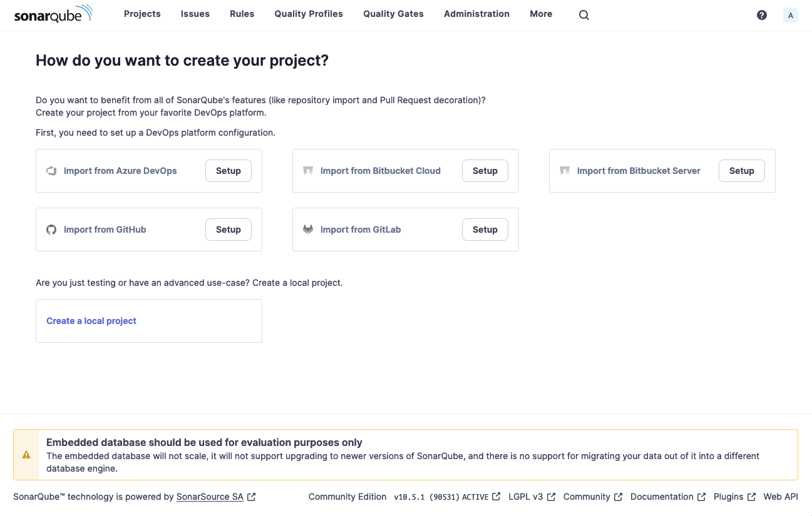
Task: Click the Bitbucket Server icon
Action: [565, 171]
